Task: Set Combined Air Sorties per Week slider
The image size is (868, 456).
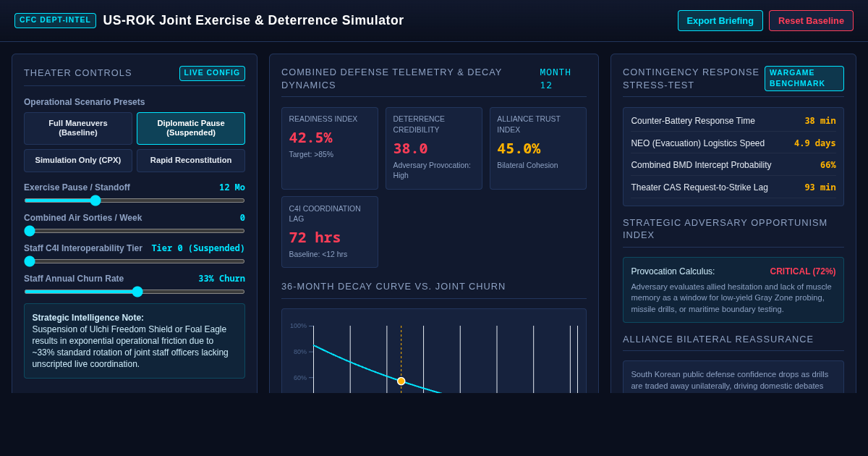Action: (135, 231)
